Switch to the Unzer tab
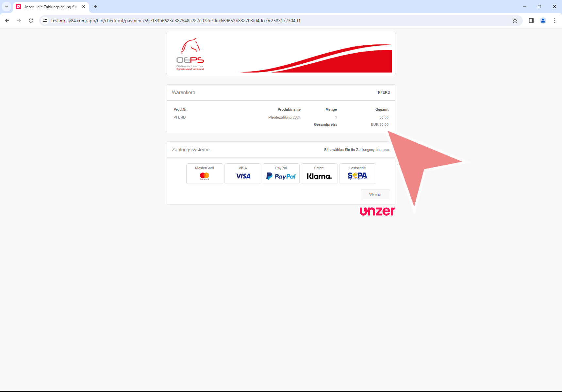Viewport: 562px width, 392px height. click(50, 7)
